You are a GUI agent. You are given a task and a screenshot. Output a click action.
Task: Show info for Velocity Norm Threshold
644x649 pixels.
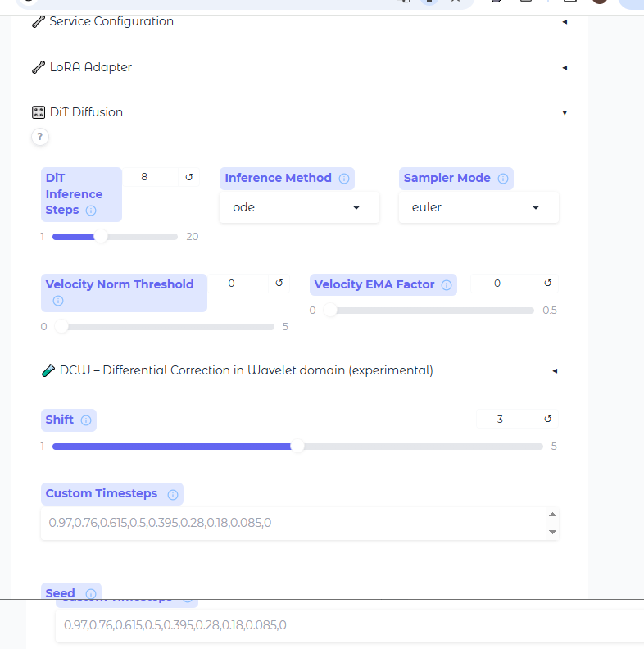click(58, 301)
